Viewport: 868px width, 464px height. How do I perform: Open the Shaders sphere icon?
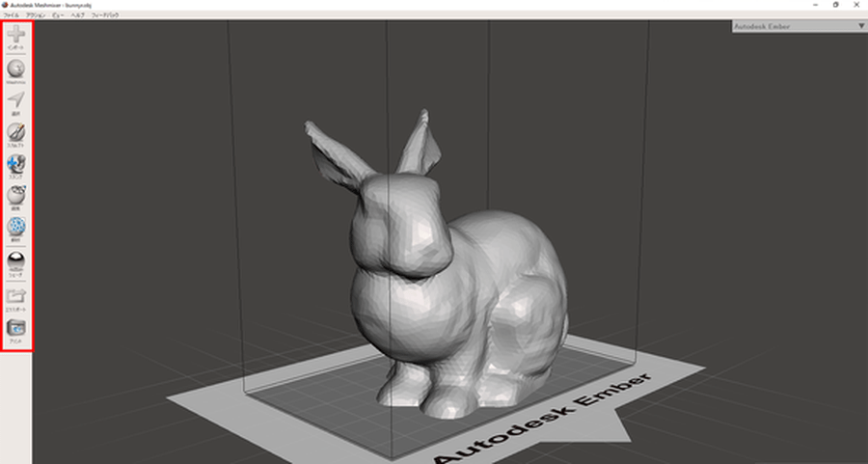click(16, 260)
